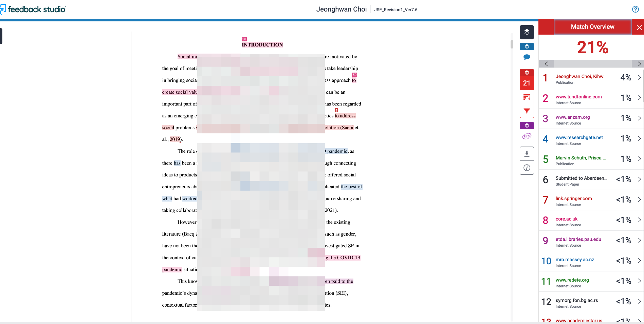Click the source marker 38 above INTRODUCTION
The width and height of the screenshot is (644, 324).
point(244,39)
